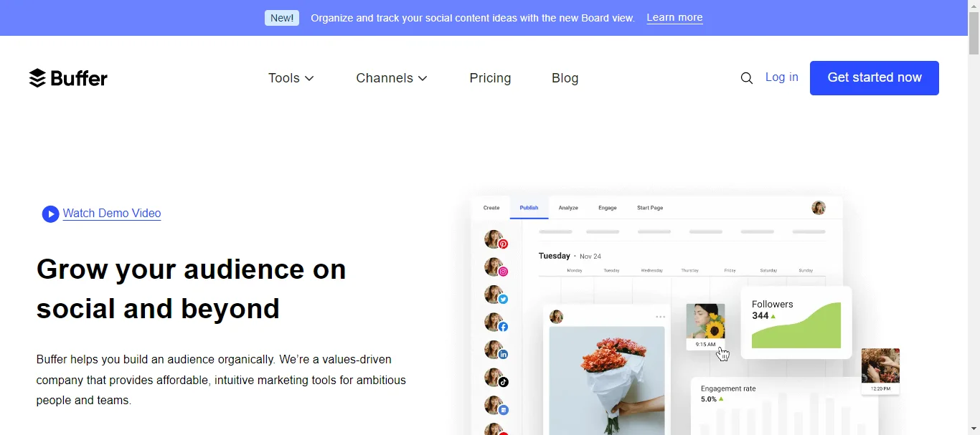Open the Twitter channel from the sidebar

[496, 295]
